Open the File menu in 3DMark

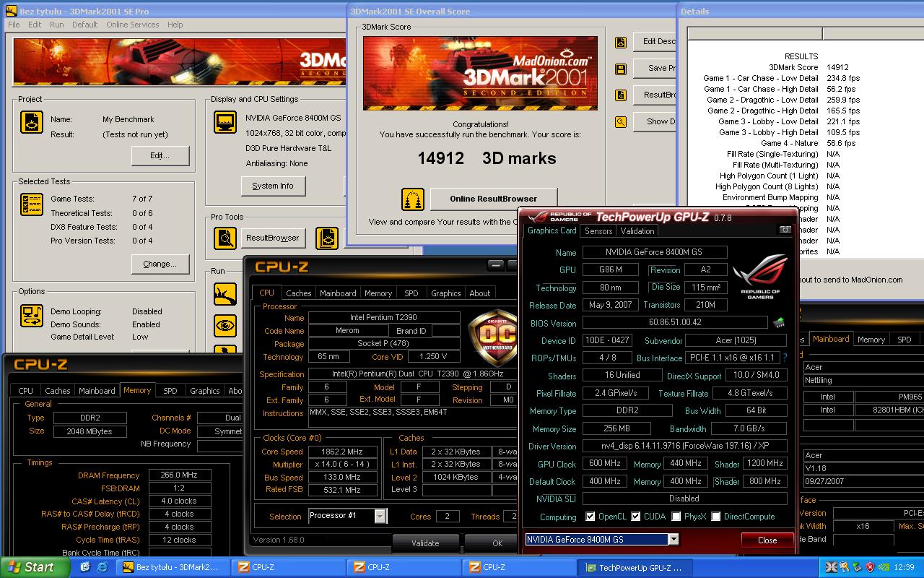(14, 25)
